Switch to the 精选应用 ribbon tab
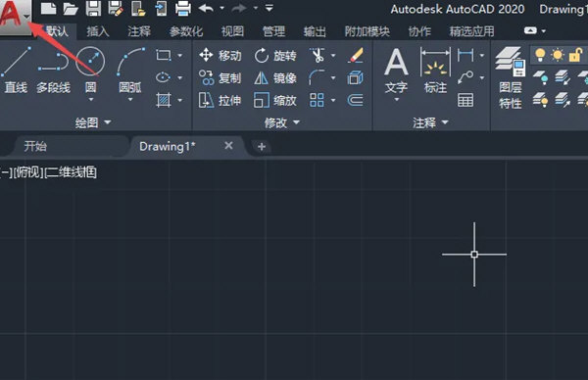 click(471, 31)
